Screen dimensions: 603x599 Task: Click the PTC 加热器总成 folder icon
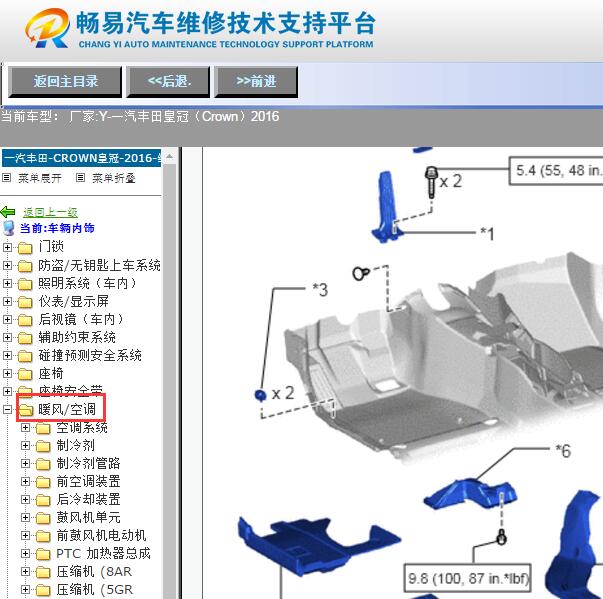tap(43, 554)
